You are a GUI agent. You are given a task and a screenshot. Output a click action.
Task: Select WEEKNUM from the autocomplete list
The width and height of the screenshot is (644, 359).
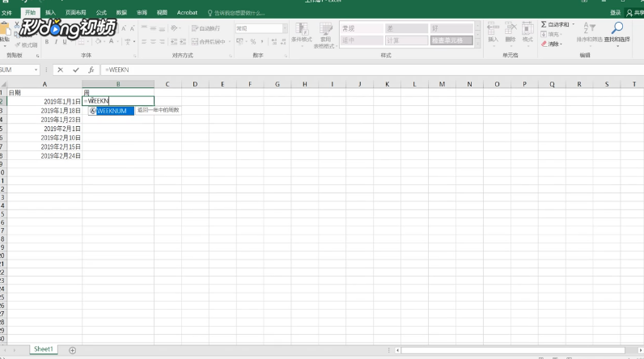[x=111, y=111]
